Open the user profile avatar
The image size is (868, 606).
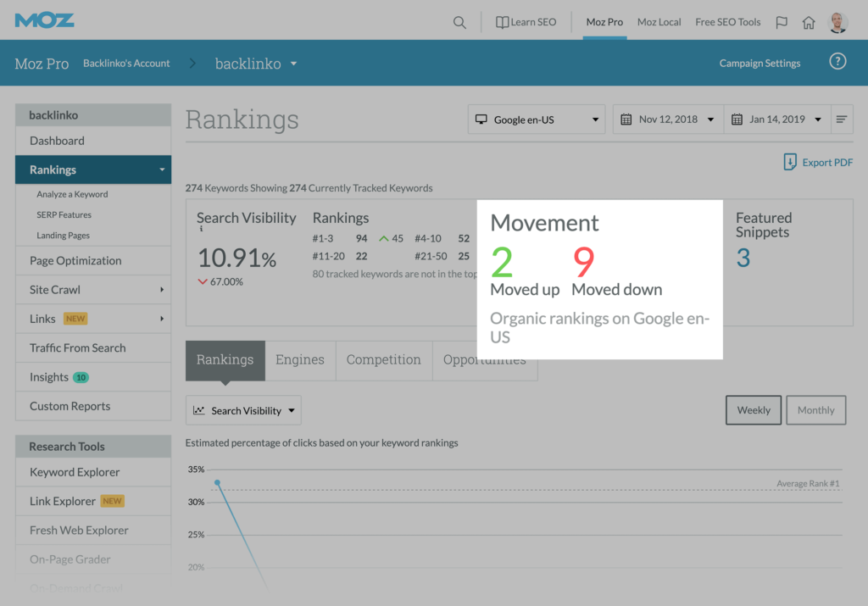[837, 23]
